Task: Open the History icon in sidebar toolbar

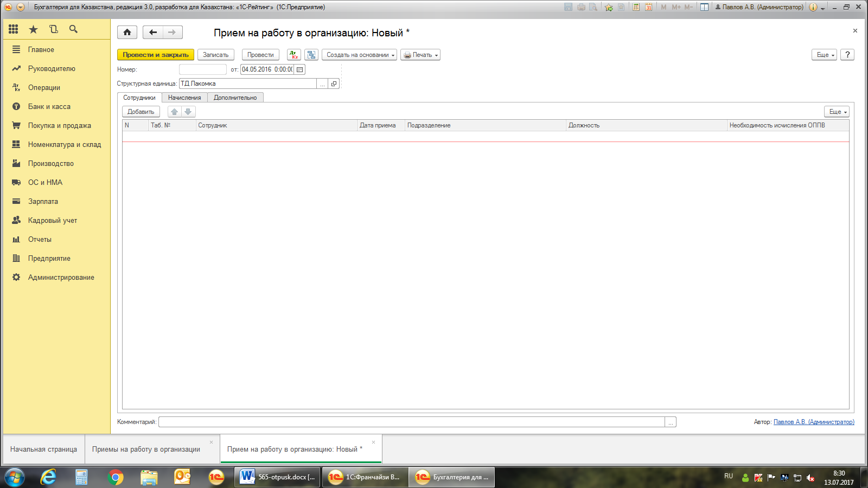Action: tap(53, 29)
